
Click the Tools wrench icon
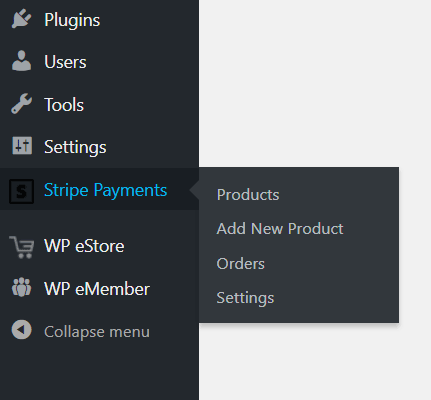(22, 104)
